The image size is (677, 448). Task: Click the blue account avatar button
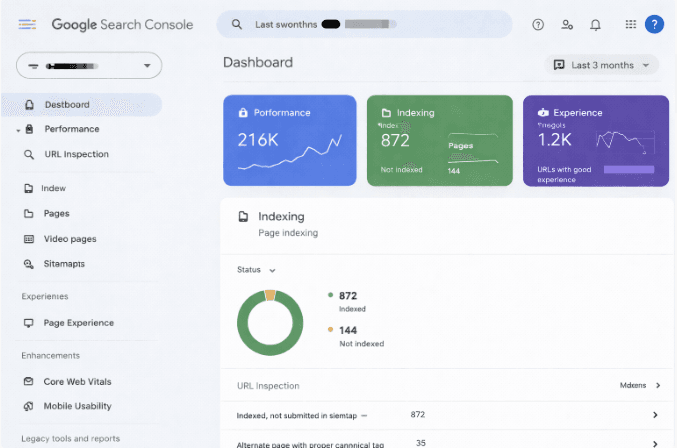pos(654,24)
